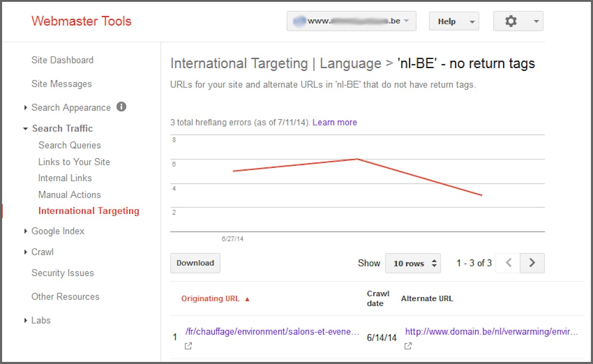Click the Search Appearance info icon

click(x=121, y=107)
